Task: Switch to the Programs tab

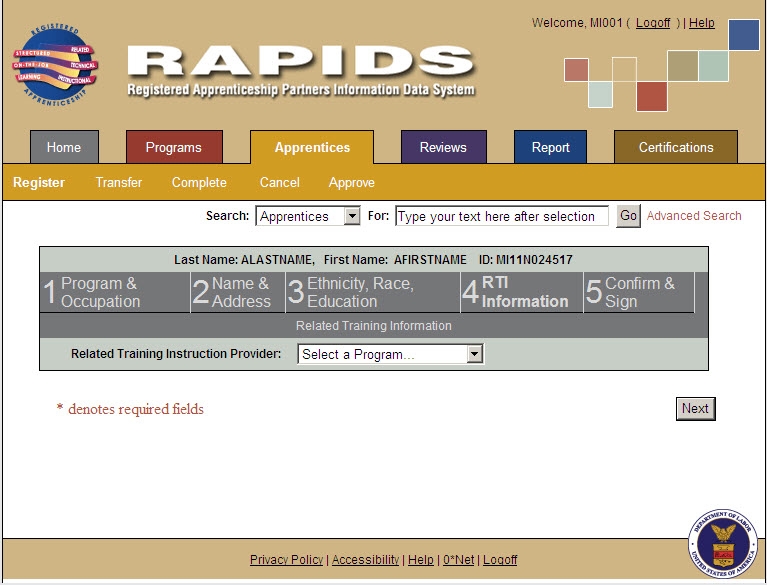Action: (x=174, y=147)
